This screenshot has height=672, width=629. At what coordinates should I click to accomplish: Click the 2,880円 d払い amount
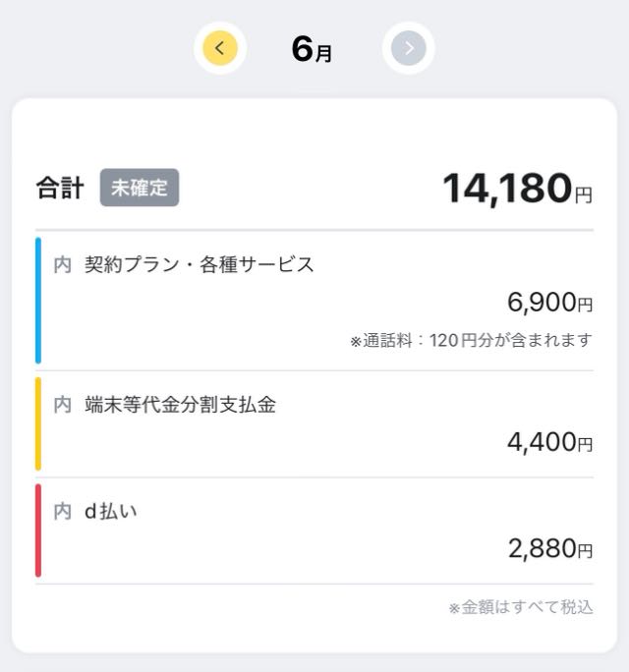point(550,548)
